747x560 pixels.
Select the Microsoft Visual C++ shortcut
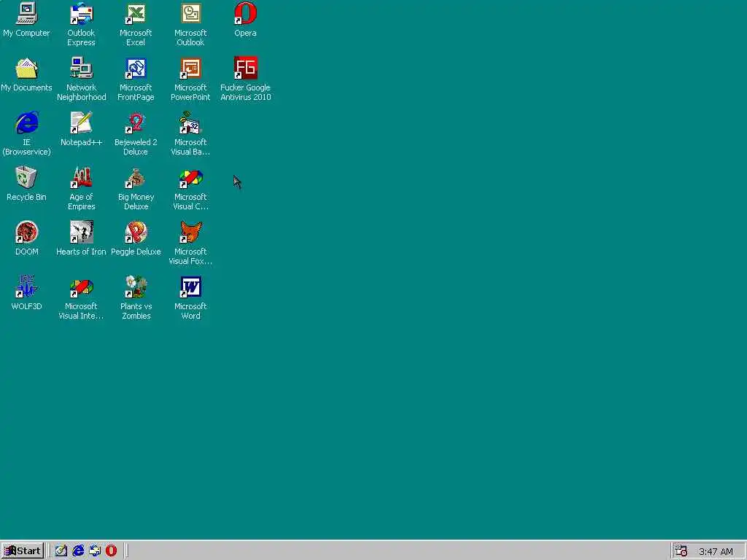(190, 189)
